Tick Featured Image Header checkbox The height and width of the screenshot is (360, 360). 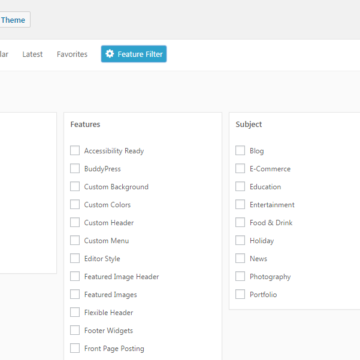point(75,276)
